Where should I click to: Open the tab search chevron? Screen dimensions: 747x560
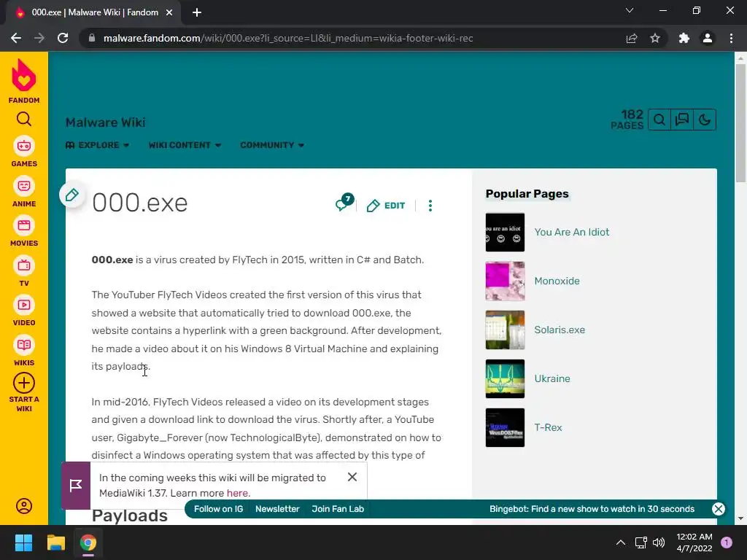pos(630,10)
